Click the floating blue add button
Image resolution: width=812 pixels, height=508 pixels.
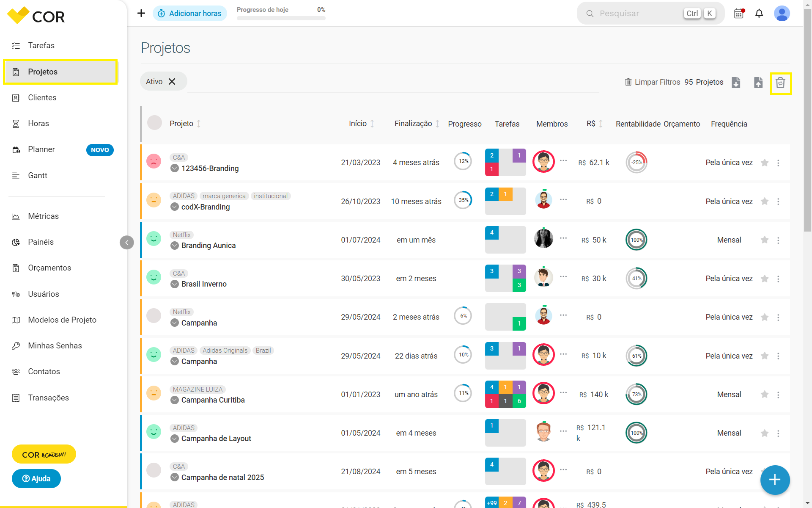click(x=775, y=480)
